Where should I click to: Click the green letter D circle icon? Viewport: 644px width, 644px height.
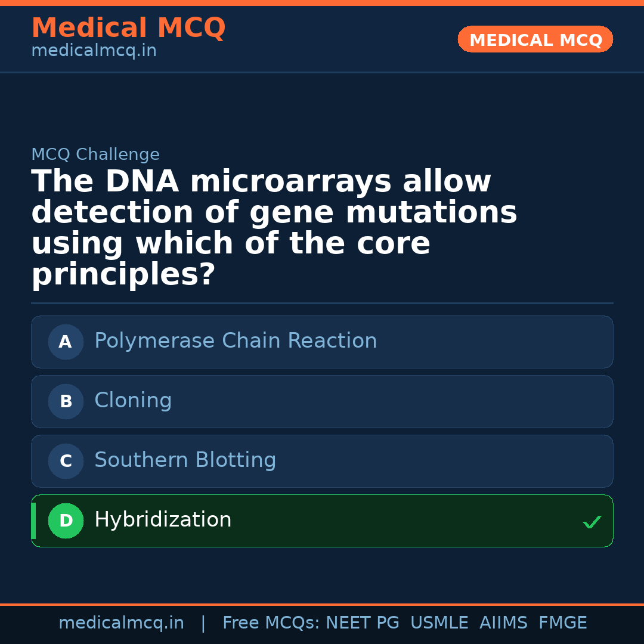coord(66,521)
